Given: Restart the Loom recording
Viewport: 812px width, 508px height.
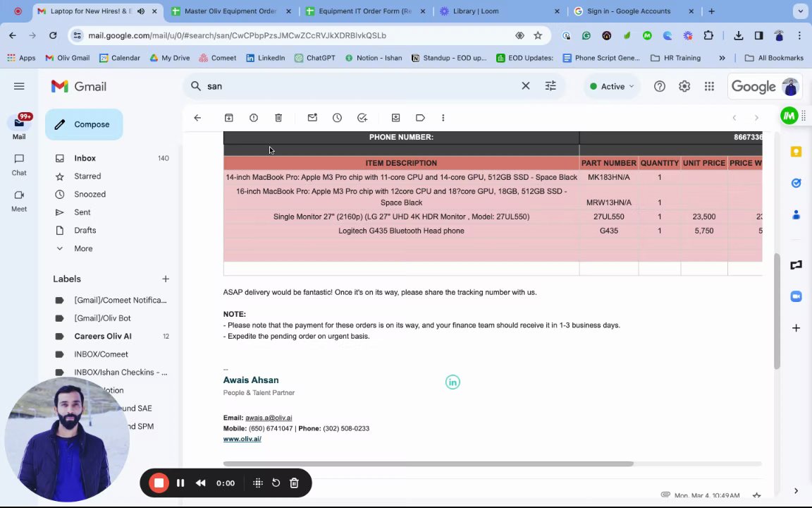Looking at the screenshot, I should click(x=276, y=483).
